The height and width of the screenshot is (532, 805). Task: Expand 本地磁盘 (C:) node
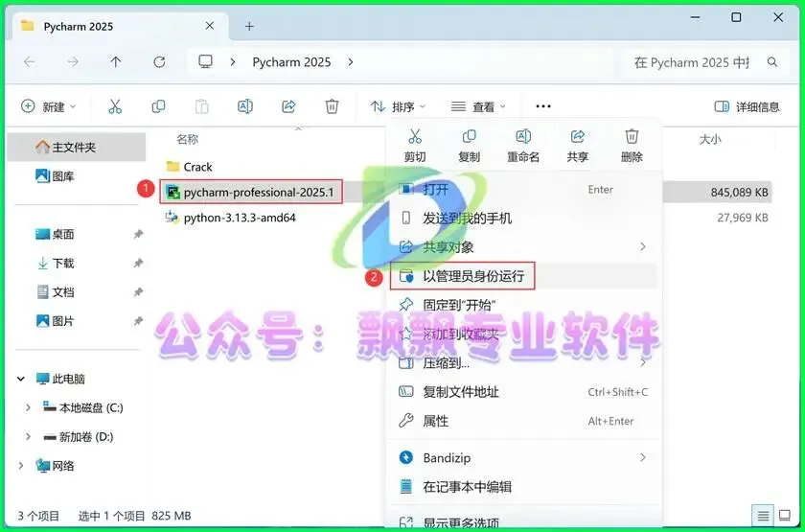(x=28, y=407)
